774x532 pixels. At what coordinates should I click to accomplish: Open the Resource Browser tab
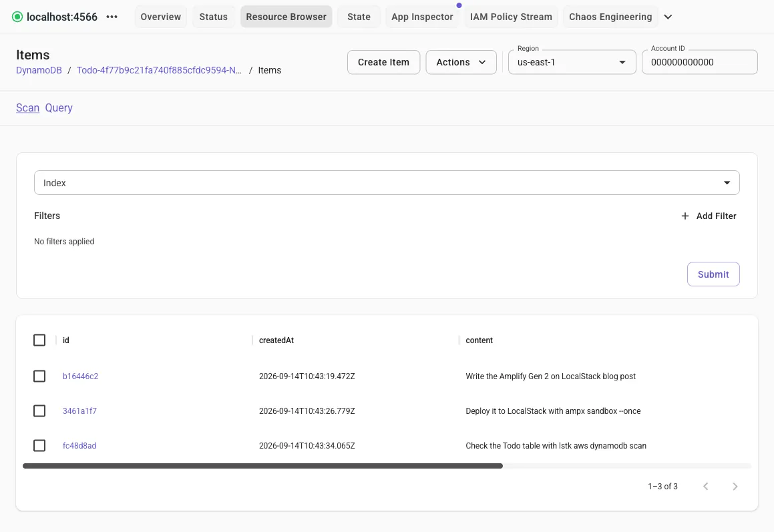click(x=286, y=17)
